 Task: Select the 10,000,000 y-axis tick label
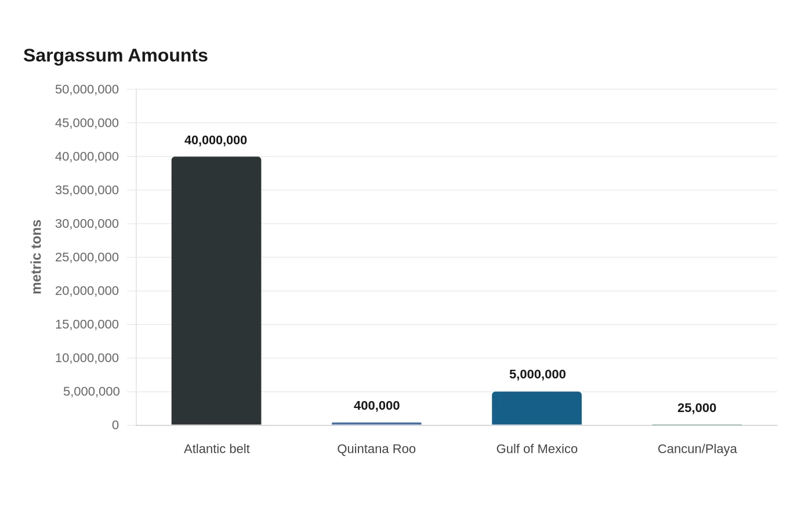coord(87,358)
